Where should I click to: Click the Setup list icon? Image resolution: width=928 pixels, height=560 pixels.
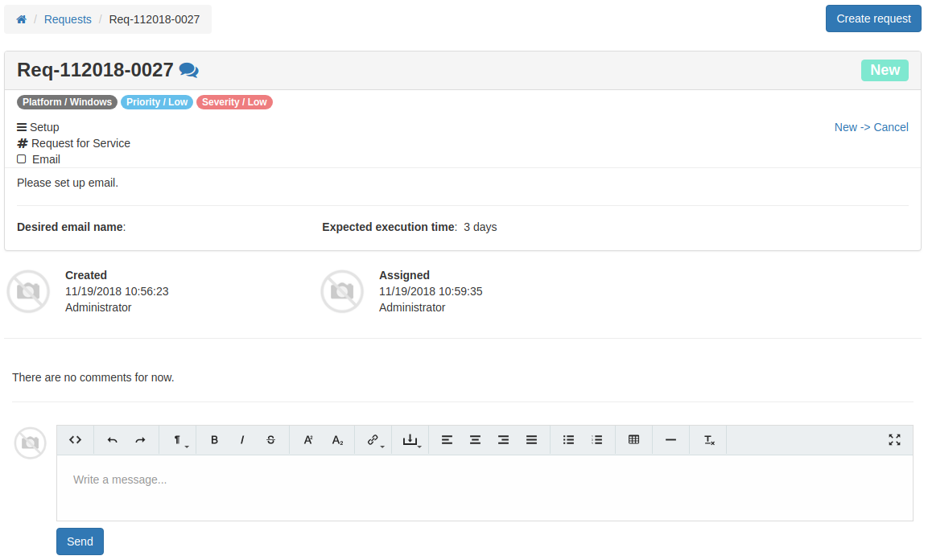pos(22,127)
